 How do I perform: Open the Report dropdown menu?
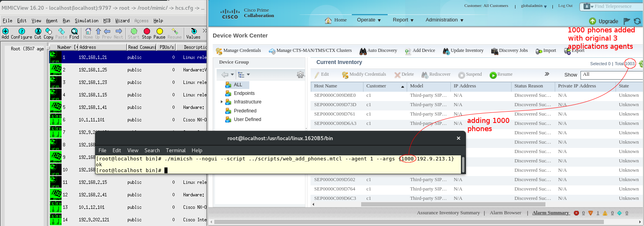pyautogui.click(x=403, y=20)
